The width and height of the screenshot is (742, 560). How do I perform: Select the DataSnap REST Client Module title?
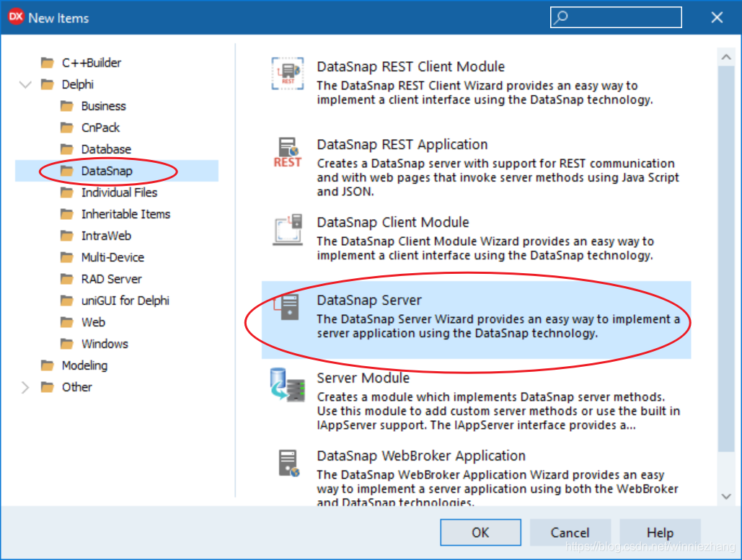(411, 67)
